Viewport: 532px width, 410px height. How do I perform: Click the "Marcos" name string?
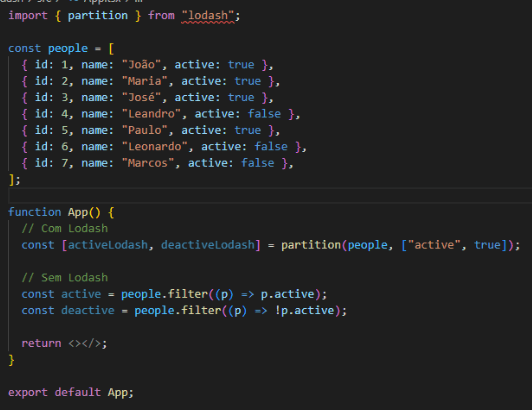click(x=148, y=163)
